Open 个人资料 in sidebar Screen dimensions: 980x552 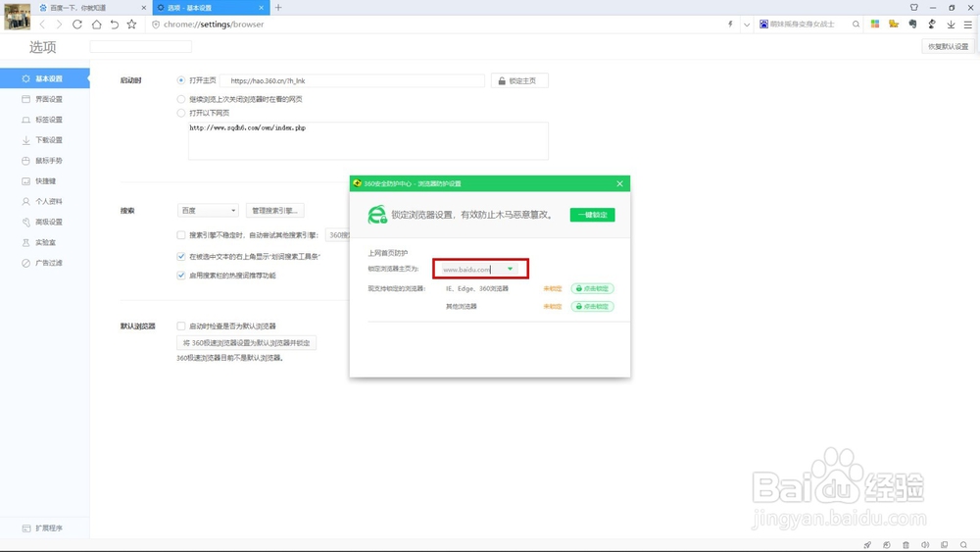click(x=45, y=201)
